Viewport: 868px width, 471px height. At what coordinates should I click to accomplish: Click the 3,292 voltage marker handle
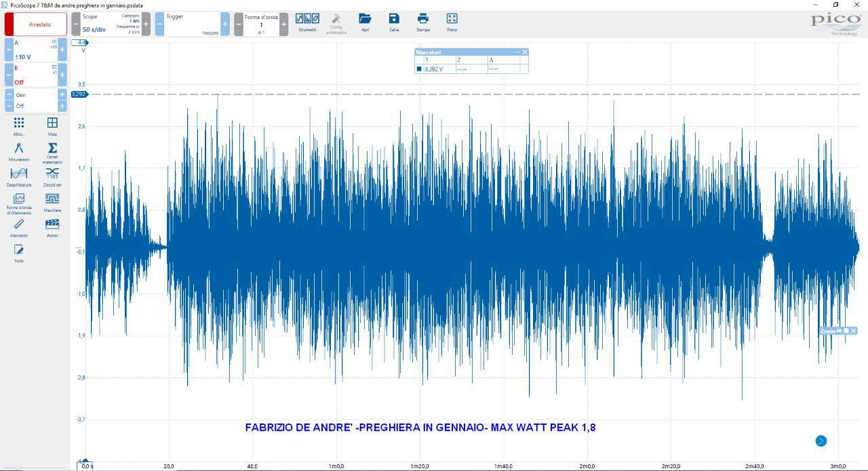point(79,94)
